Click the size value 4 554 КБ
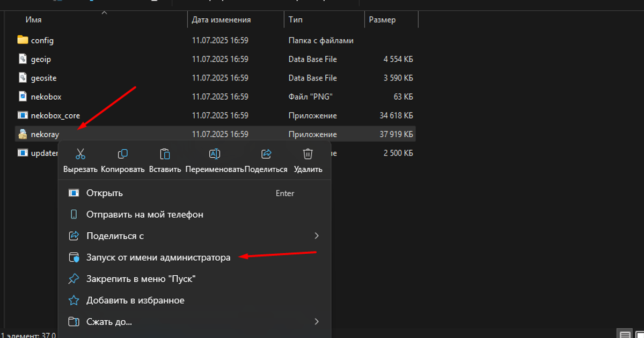 click(398, 59)
